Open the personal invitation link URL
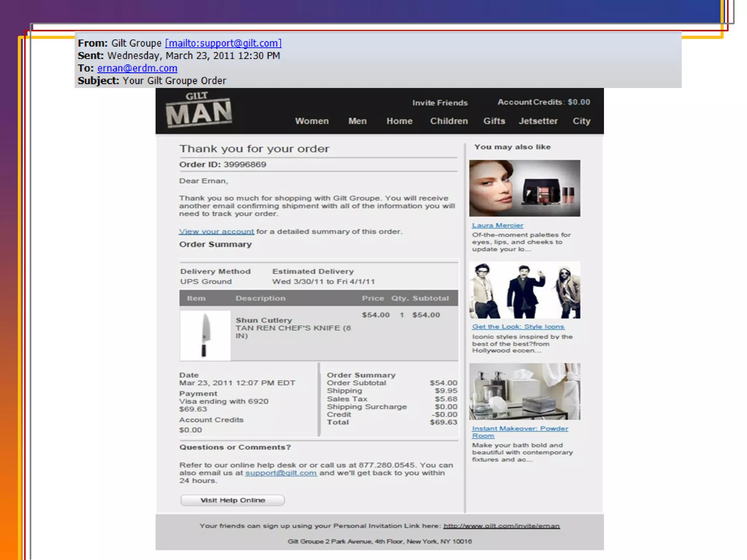This screenshot has height=560, width=747. [x=501, y=526]
